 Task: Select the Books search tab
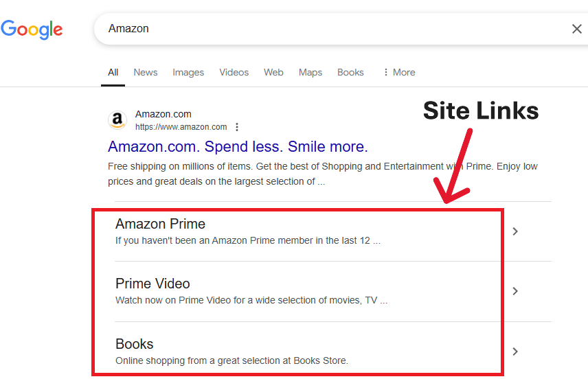pyautogui.click(x=350, y=72)
